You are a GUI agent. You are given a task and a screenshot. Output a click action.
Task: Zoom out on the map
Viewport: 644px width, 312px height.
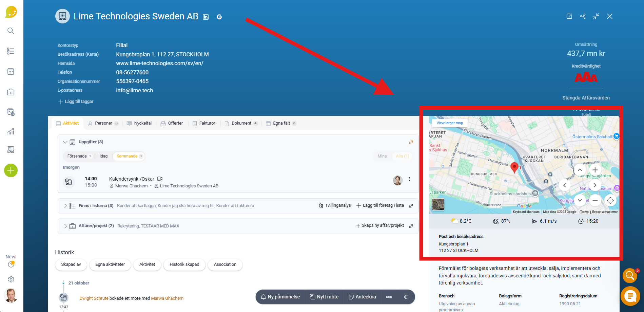click(x=595, y=200)
